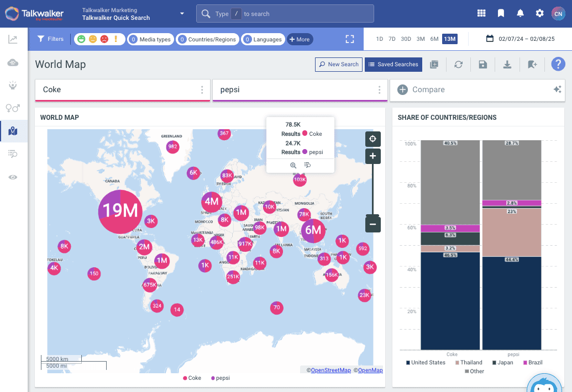Click the 19M North America map cluster
This screenshot has height=392, width=572.
click(120, 211)
